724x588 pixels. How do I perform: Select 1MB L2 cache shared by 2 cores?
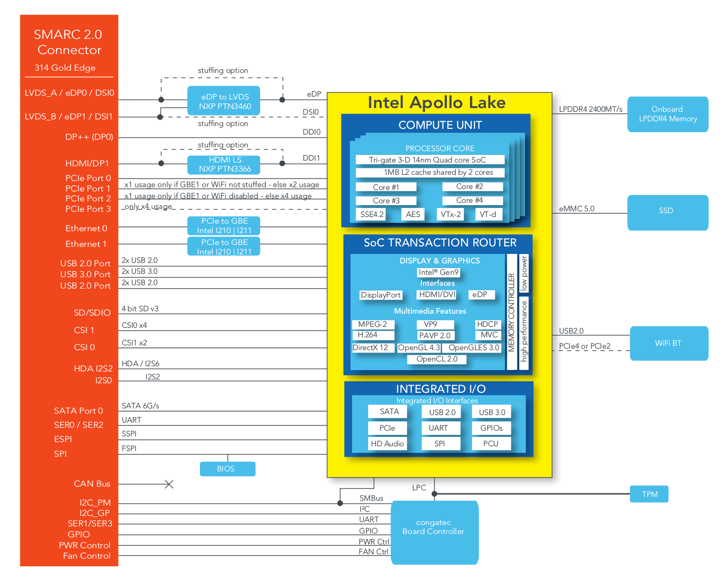coord(430,172)
